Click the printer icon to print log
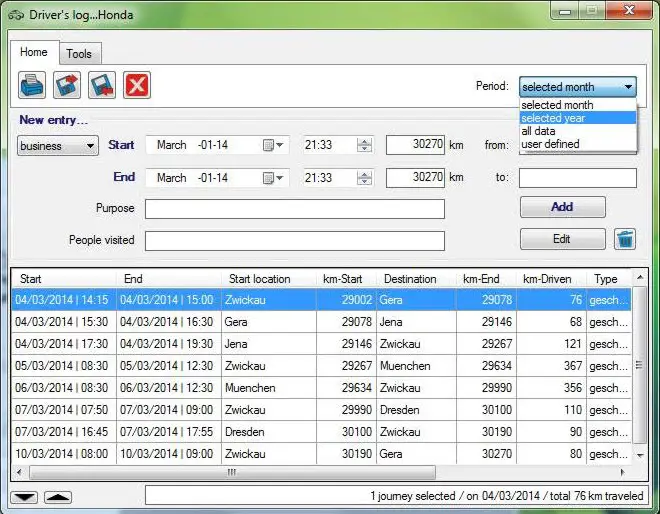This screenshot has height=514, width=660. (x=32, y=85)
